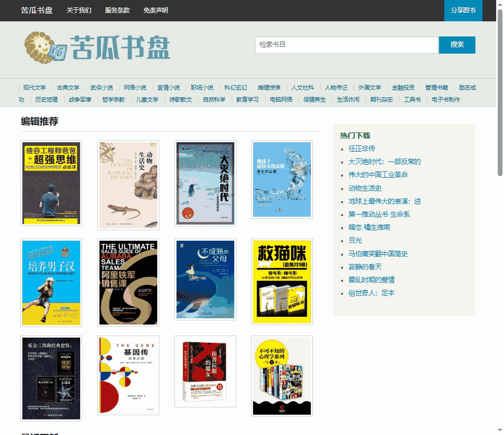Open the 动物生活史 book cover
Viewport: 504px width, 435px height.
[128, 185]
